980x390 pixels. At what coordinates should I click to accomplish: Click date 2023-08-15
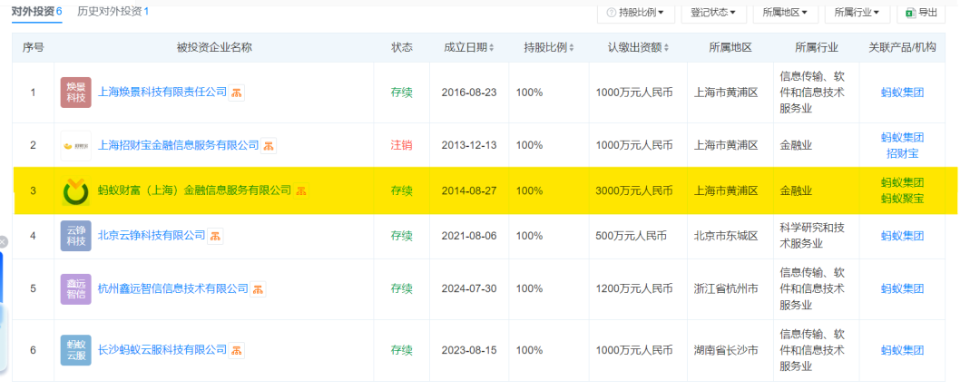tap(469, 350)
